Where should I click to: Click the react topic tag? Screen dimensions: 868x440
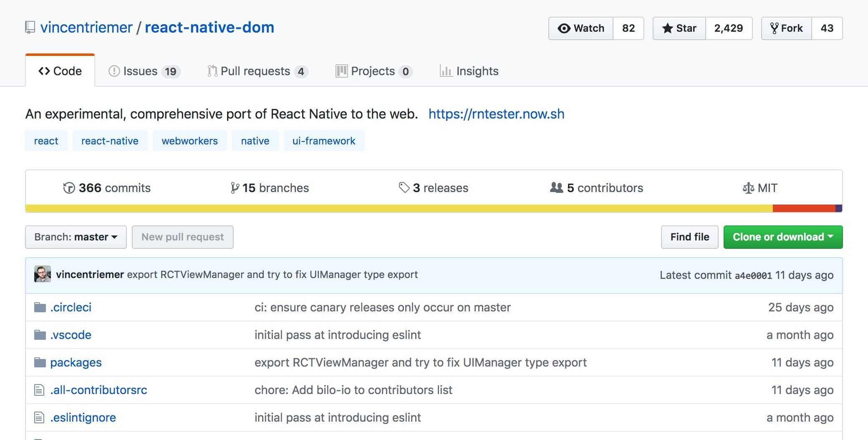click(46, 141)
